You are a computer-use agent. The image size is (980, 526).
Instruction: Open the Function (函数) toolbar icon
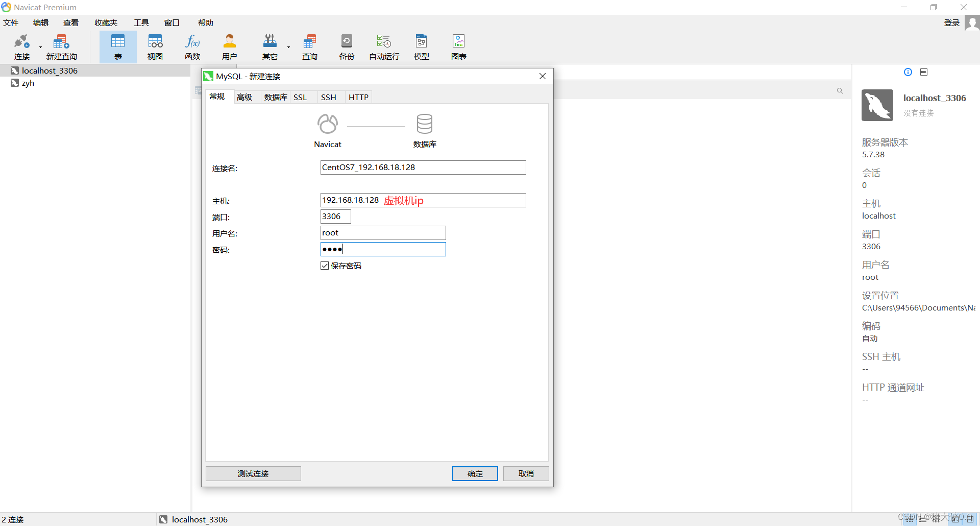[x=192, y=47]
